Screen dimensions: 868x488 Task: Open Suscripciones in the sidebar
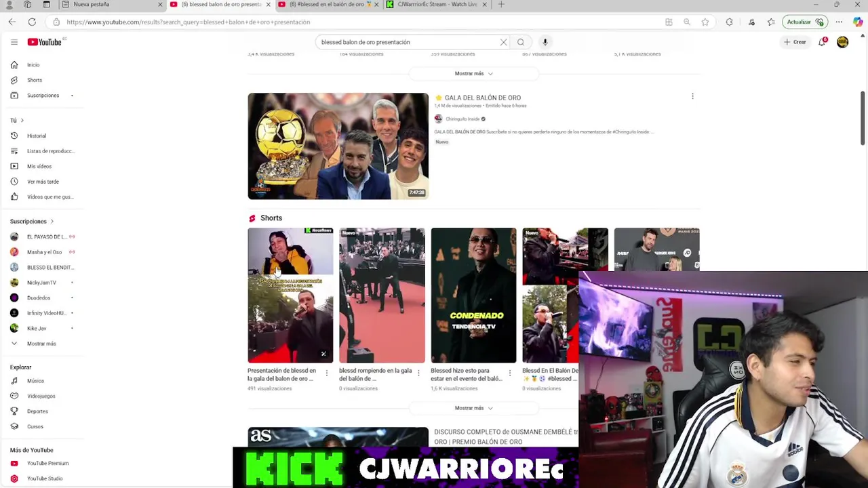[42, 96]
